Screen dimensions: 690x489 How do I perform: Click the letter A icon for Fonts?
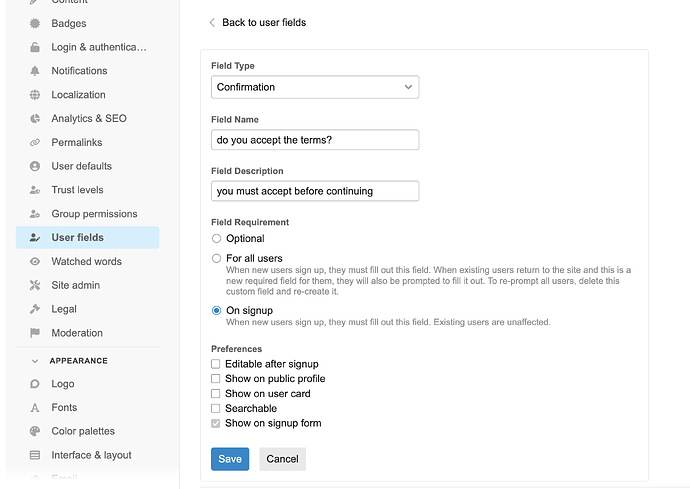coord(35,408)
